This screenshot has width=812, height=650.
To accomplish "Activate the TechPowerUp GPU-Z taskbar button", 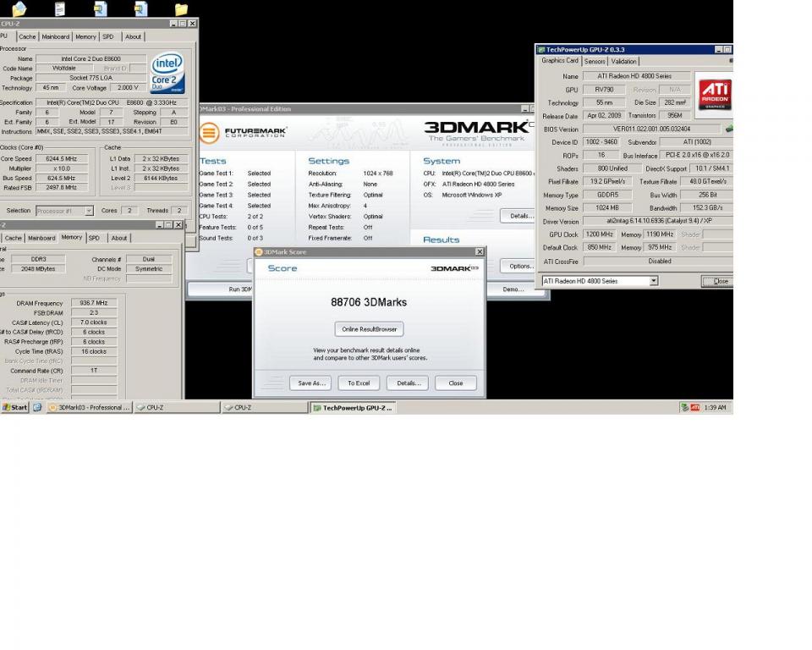I will (354, 408).
